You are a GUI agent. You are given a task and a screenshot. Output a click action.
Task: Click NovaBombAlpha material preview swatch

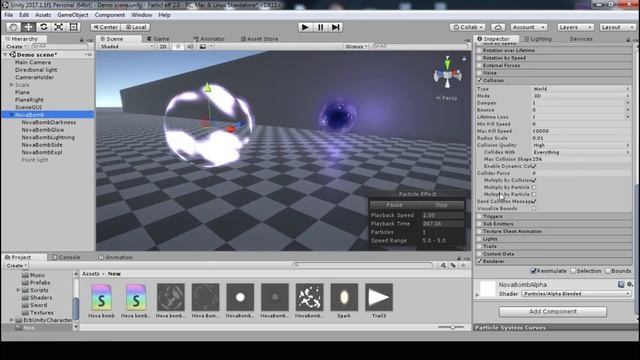coord(487,289)
